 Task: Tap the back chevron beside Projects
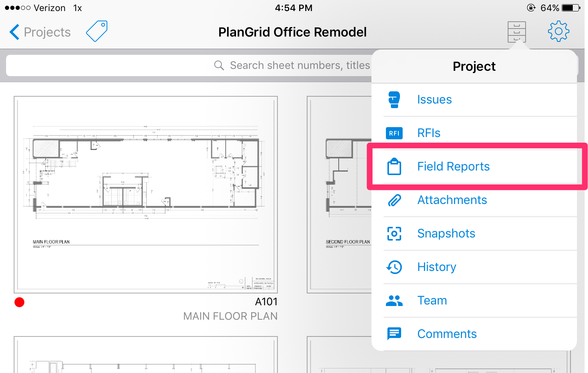click(14, 32)
